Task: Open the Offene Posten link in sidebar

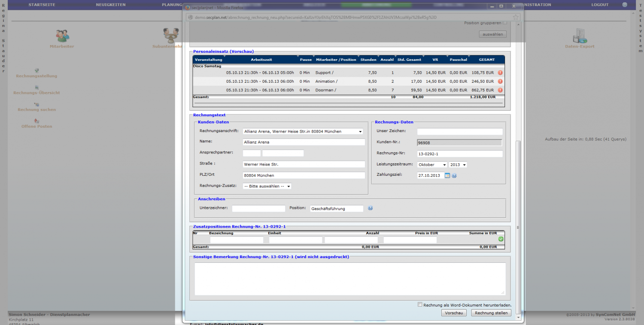Action: click(x=37, y=126)
